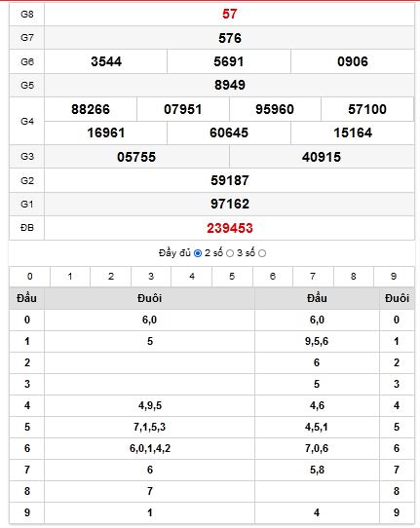Select the "Đầy đủ" radio button
This screenshot has width=420, height=528.
[198, 253]
